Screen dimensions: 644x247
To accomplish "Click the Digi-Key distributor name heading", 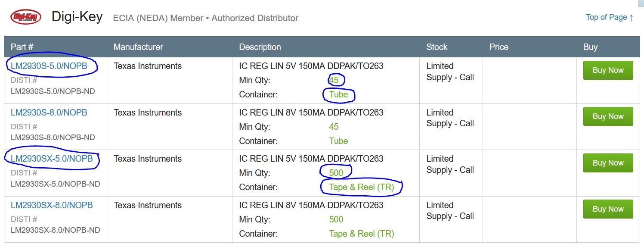I will point(77,17).
